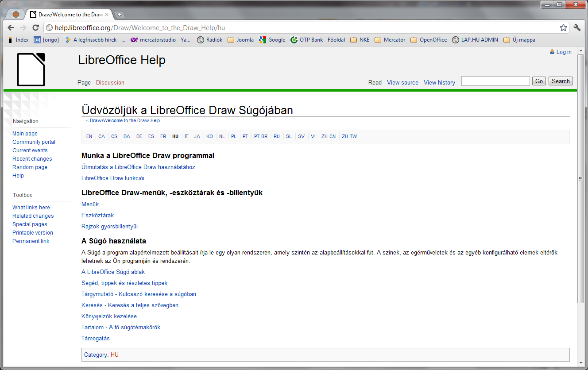The width and height of the screenshot is (588, 370).
Task: Switch language to ZH-CN
Action: click(x=329, y=137)
